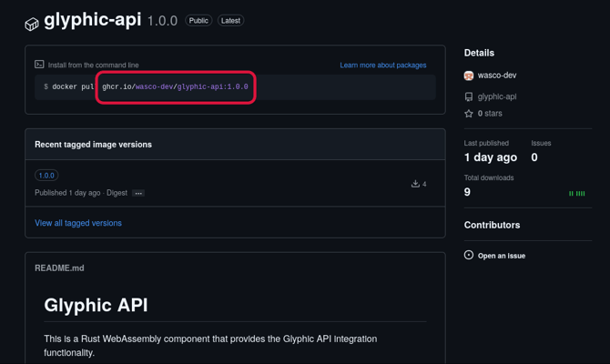
Task: Expand the Digest ellipsis button
Action: pyautogui.click(x=137, y=193)
